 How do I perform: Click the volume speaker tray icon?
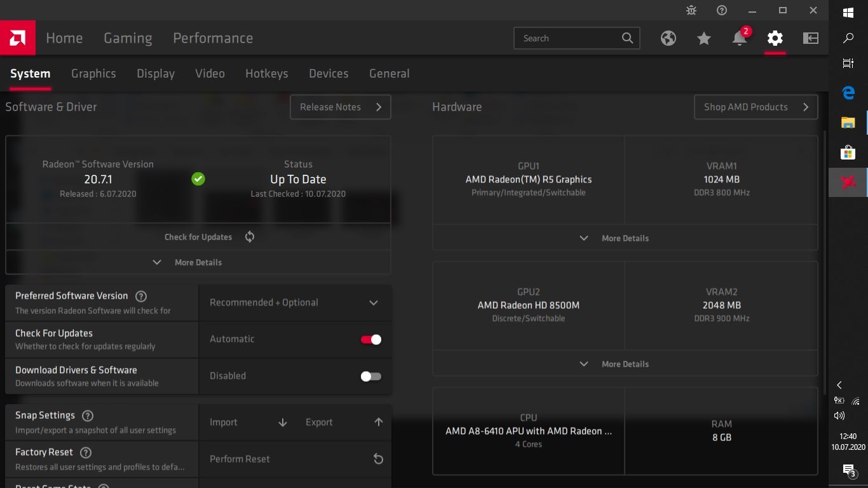pos(839,416)
